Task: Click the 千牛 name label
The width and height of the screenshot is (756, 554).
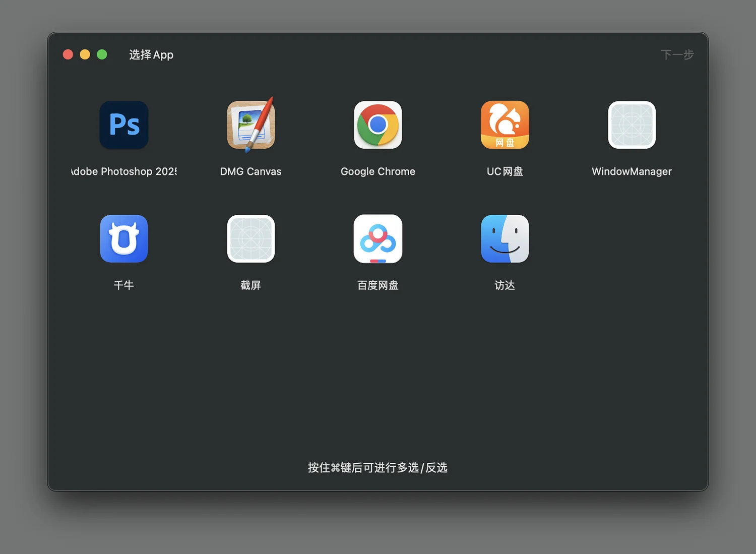Action: (x=124, y=285)
